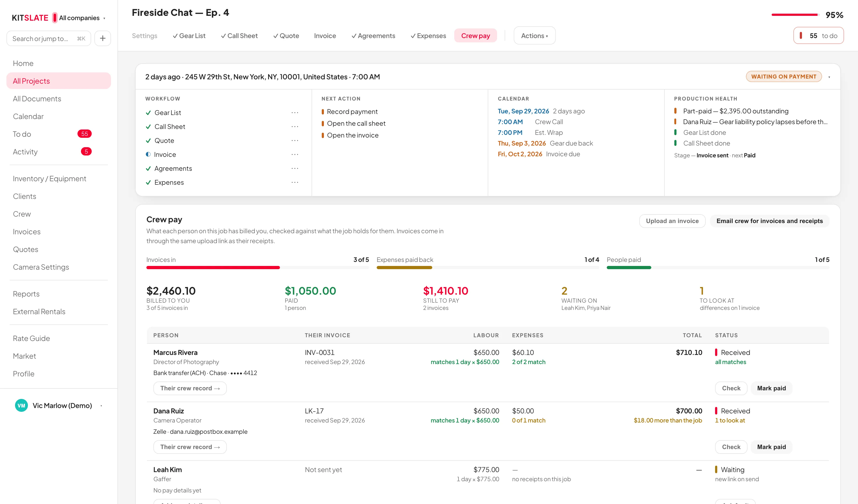Screen dimensions: 858x504
Task: Click invoice number INV-0031
Action: click(319, 353)
